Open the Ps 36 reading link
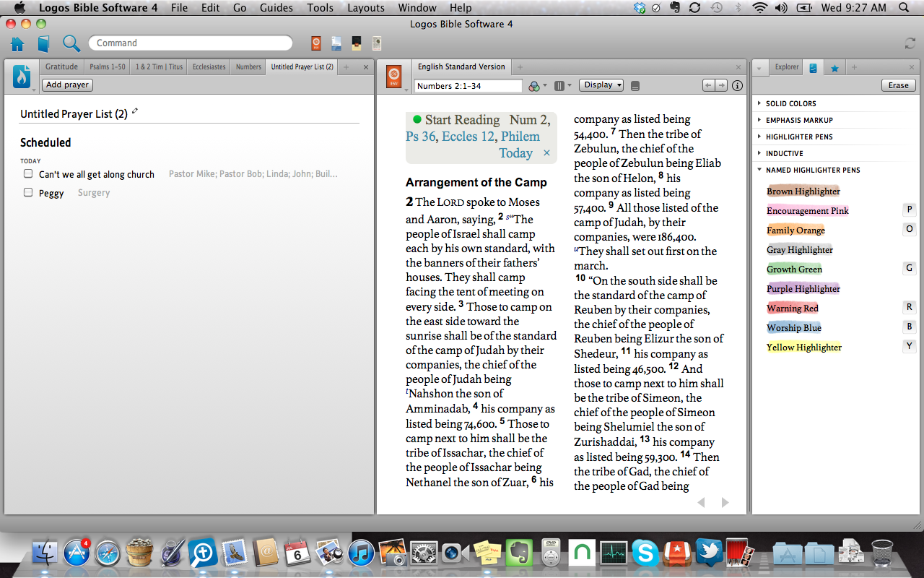 [421, 137]
